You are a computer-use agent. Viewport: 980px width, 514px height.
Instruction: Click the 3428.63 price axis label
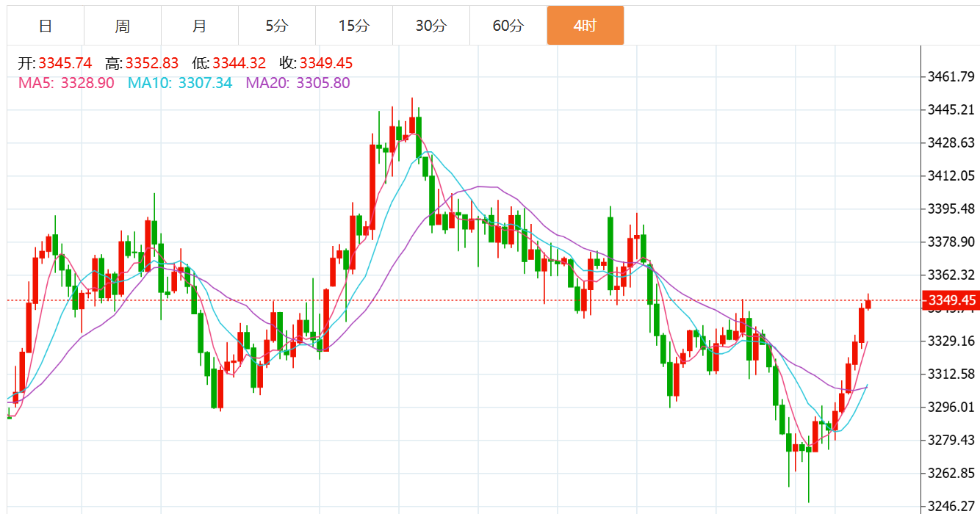tap(951, 142)
